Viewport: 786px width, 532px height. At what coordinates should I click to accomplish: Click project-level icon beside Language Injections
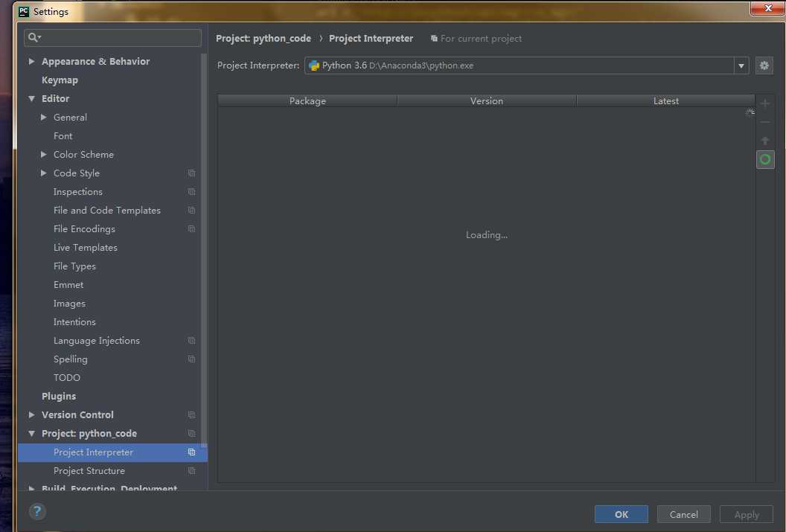191,341
